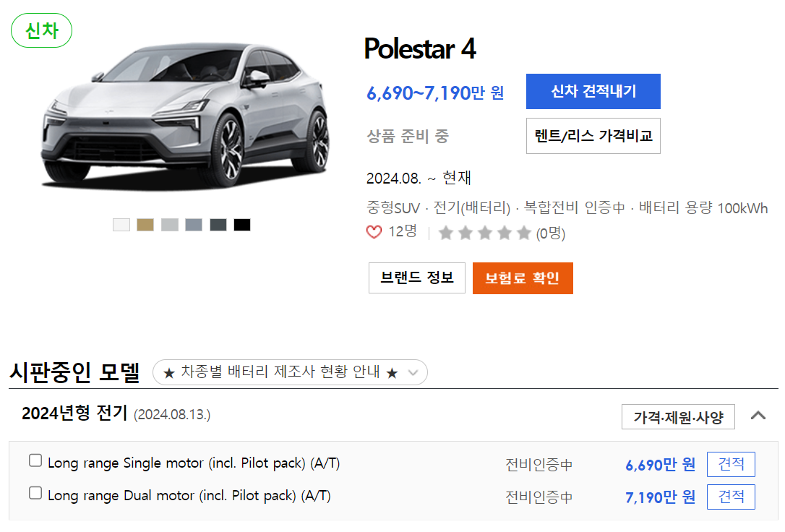Click the 보험료 확인 button

pos(523,278)
